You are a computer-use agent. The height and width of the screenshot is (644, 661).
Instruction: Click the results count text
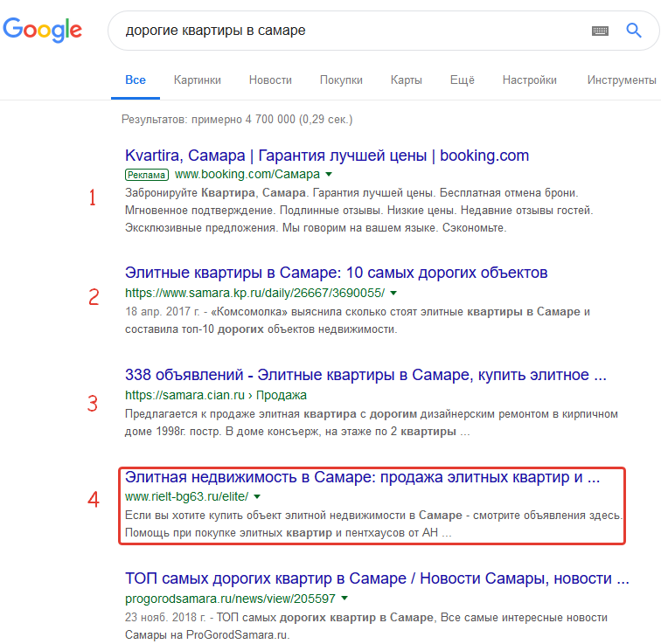237,120
